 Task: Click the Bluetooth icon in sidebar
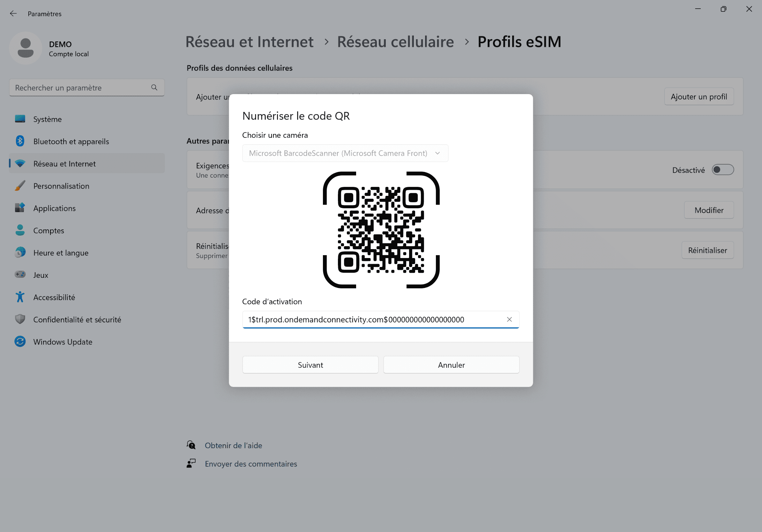20,141
